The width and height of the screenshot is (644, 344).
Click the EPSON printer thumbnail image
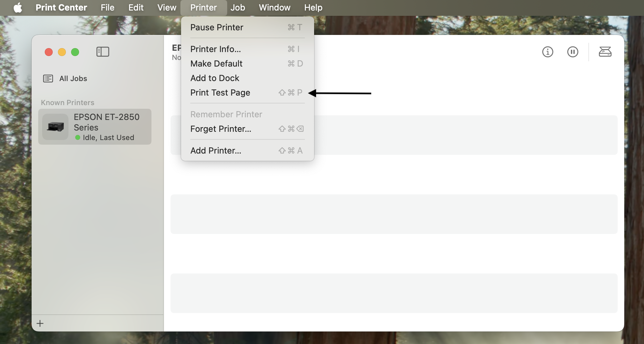click(55, 127)
